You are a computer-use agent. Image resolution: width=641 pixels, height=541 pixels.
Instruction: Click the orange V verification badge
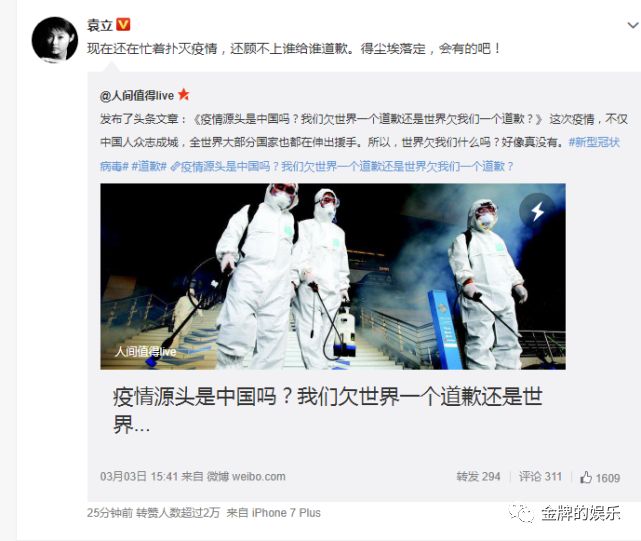pos(123,25)
